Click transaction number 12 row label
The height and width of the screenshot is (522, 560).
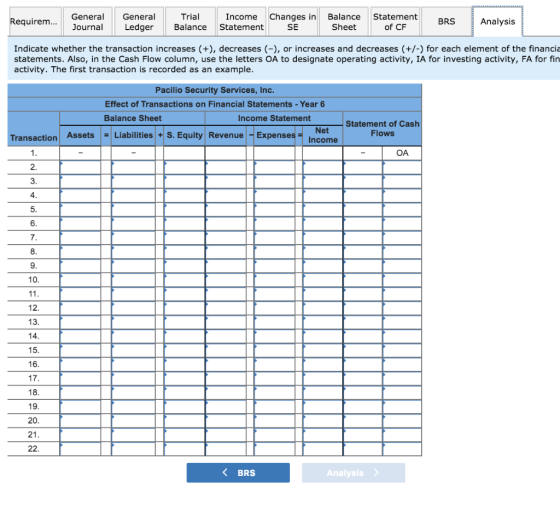(34, 308)
